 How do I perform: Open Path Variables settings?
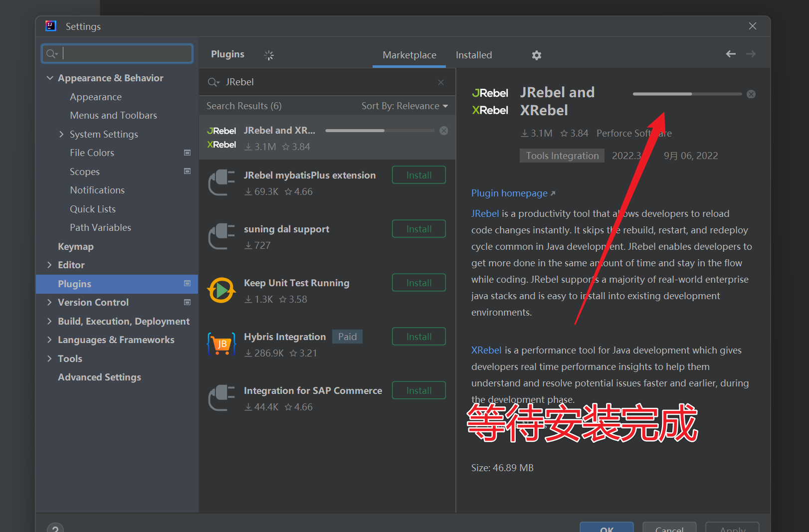pyautogui.click(x=100, y=227)
